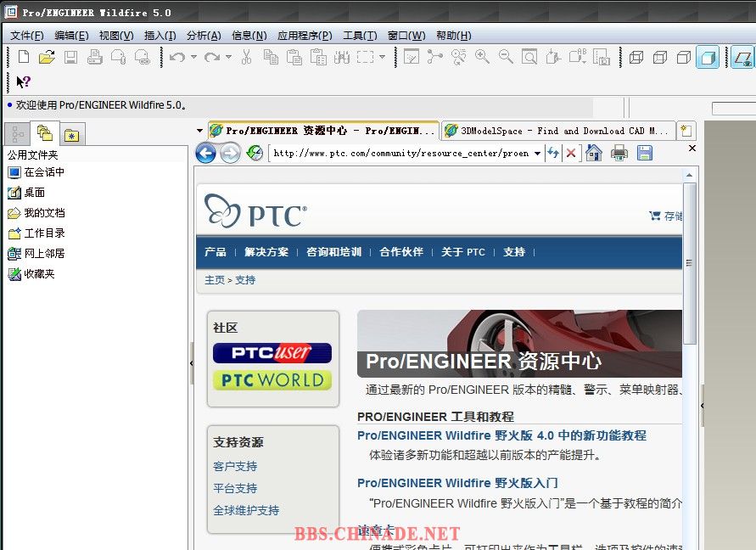This screenshot has height=550, width=756.
Task: Toggle the highlighted Shading display icon
Action: pos(708,58)
